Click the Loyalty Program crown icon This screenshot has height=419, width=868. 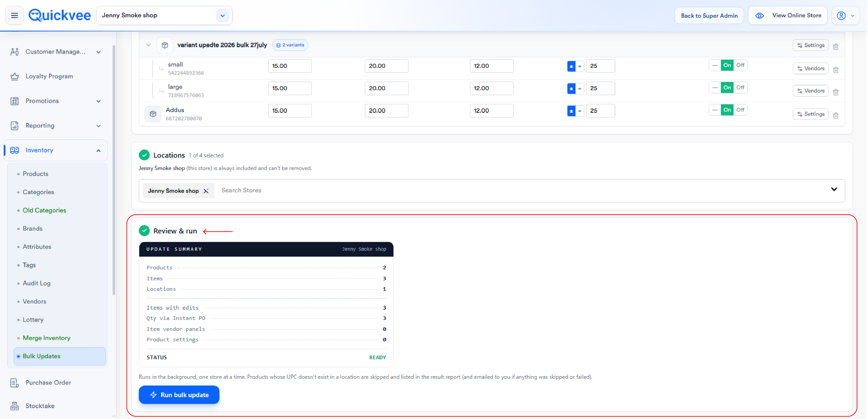[x=14, y=76]
